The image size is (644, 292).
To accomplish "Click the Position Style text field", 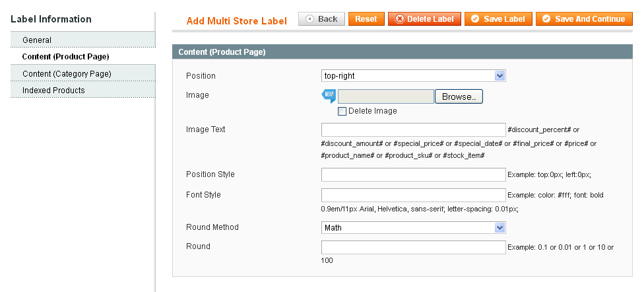I will (413, 174).
